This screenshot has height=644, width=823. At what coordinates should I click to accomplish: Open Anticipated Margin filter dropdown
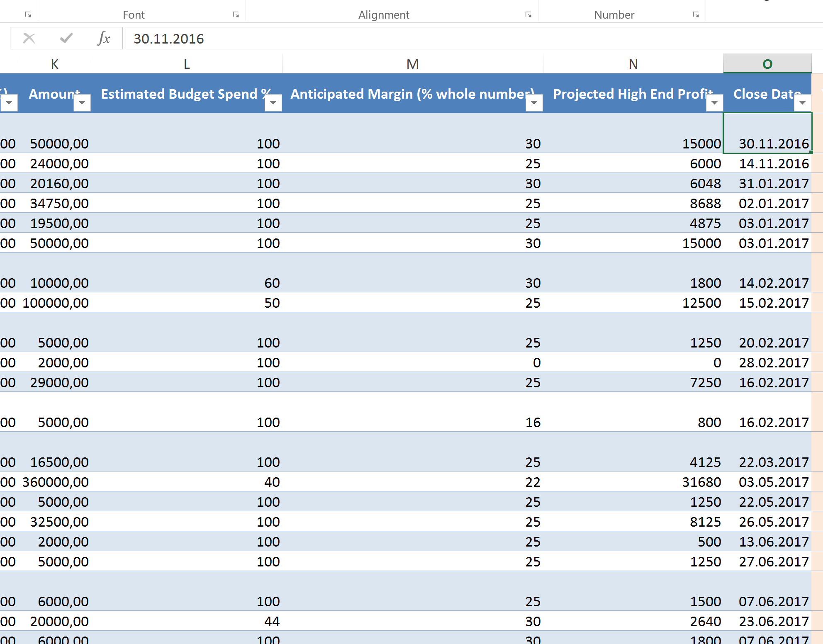click(x=534, y=102)
